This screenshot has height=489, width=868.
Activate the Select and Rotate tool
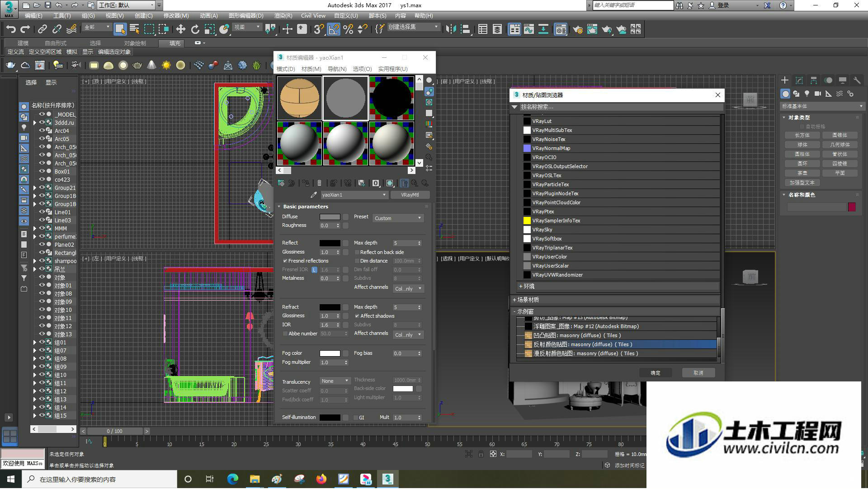click(195, 29)
